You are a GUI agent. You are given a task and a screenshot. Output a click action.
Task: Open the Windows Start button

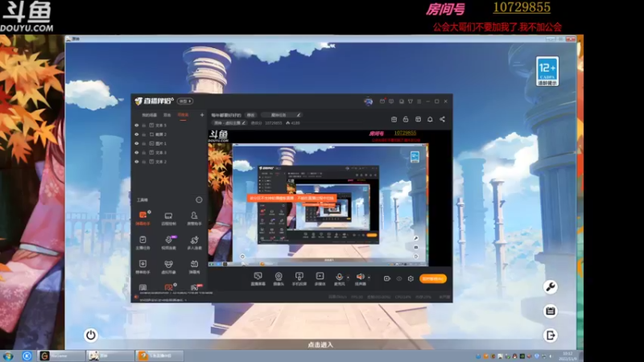pyautogui.click(x=8, y=356)
